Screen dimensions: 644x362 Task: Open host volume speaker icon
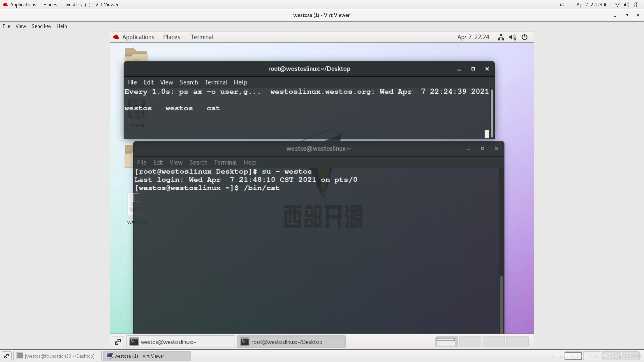pos(626,5)
